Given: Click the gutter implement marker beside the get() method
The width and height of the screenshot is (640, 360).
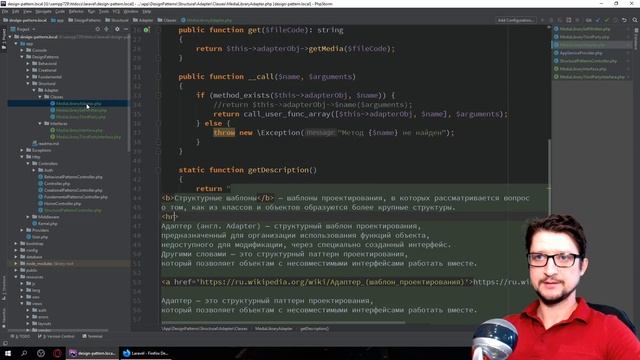Looking at the screenshot, I should click(146, 30).
